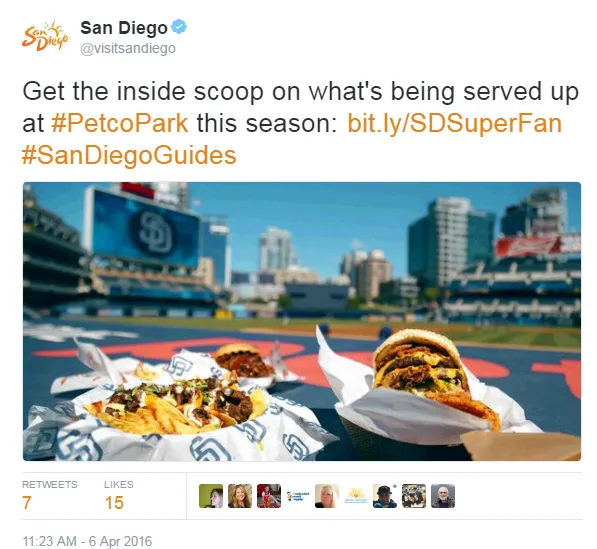This screenshot has height=549, width=597.
Task: Open liker avatar with green background
Action: [211, 496]
